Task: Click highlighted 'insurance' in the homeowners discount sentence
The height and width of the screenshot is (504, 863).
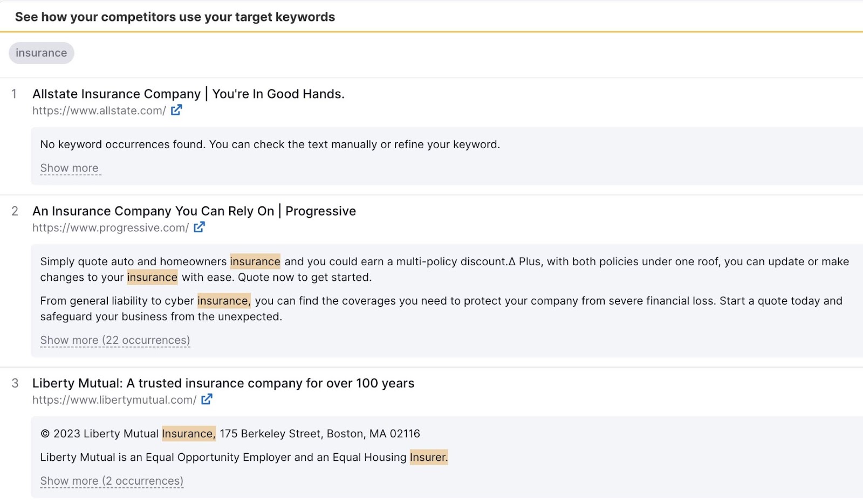Action: pos(255,261)
